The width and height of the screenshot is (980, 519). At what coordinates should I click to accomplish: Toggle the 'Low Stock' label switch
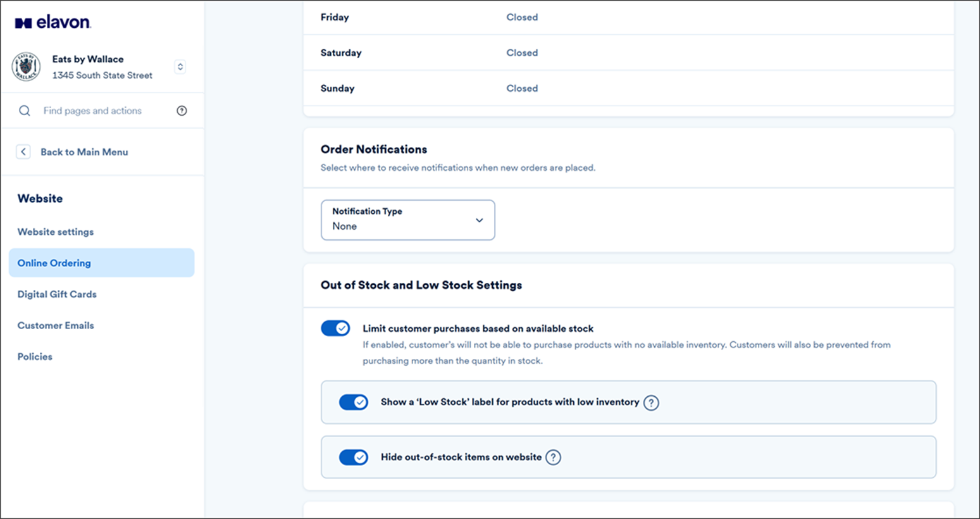coord(354,402)
